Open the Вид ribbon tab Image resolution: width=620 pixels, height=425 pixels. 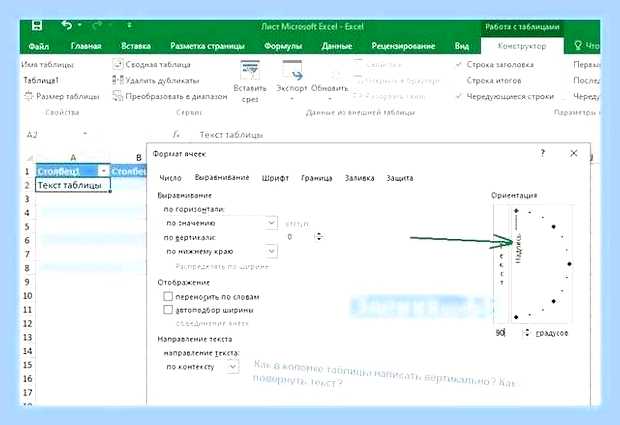click(461, 46)
